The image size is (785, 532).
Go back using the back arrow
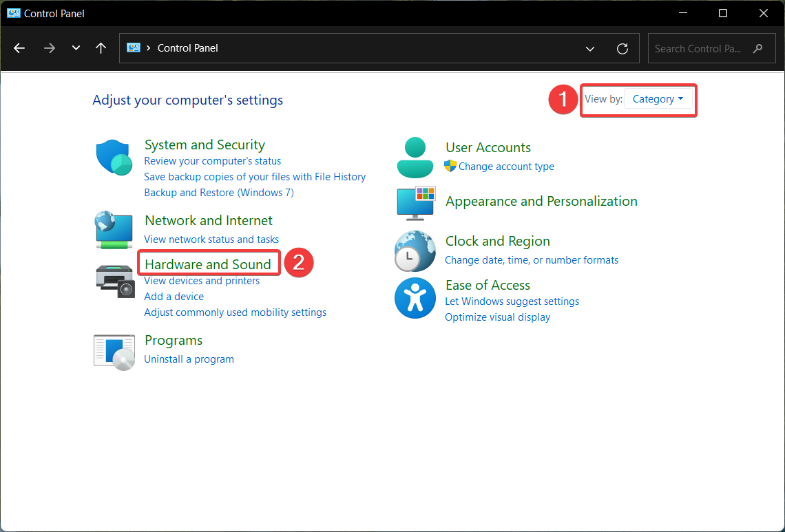19,48
